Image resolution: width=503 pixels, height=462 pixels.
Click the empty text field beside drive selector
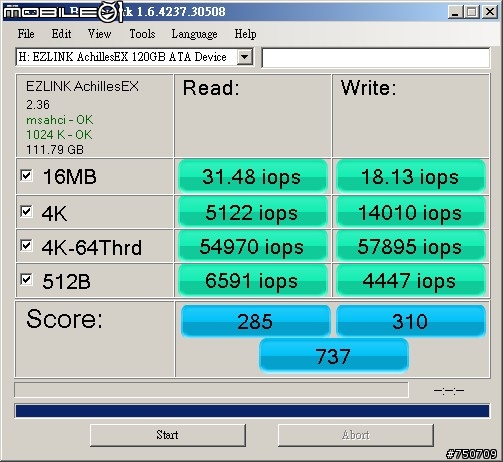point(376,57)
